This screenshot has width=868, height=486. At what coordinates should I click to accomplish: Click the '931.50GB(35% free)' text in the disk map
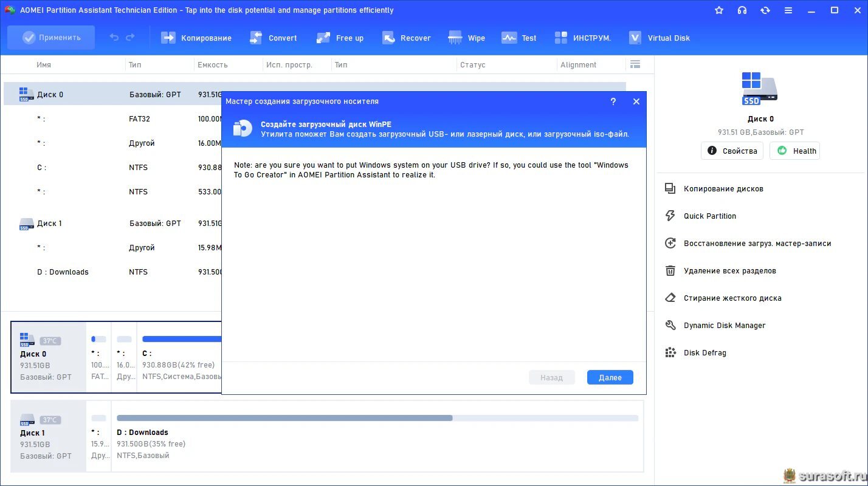151,444
